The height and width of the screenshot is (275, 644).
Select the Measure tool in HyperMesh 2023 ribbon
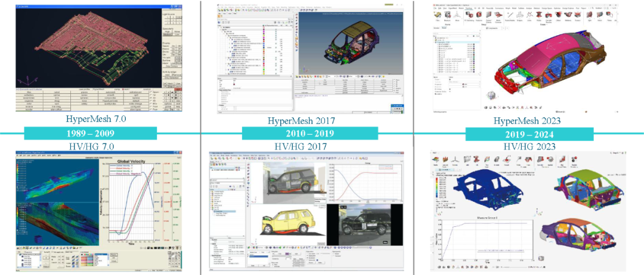pos(447,17)
